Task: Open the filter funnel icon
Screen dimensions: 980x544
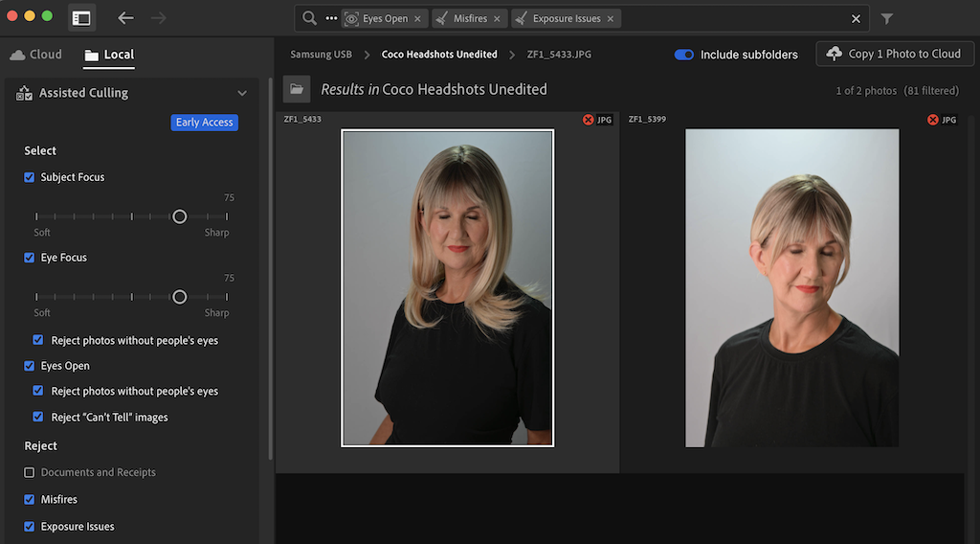Action: click(x=887, y=18)
